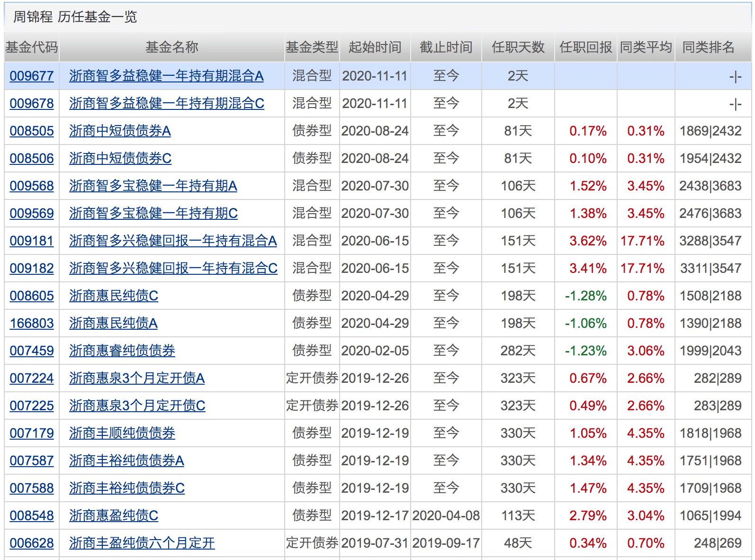Select the tenure cell 282天
Screen dimensions: 755x560
518,351
